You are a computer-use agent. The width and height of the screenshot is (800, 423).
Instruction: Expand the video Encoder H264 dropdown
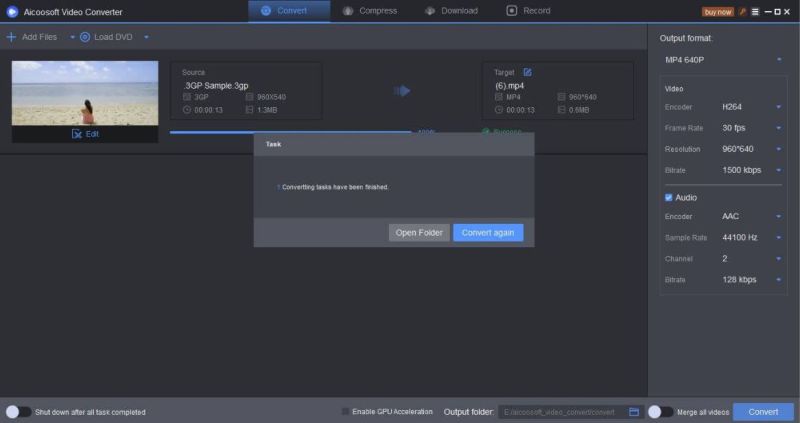click(778, 106)
